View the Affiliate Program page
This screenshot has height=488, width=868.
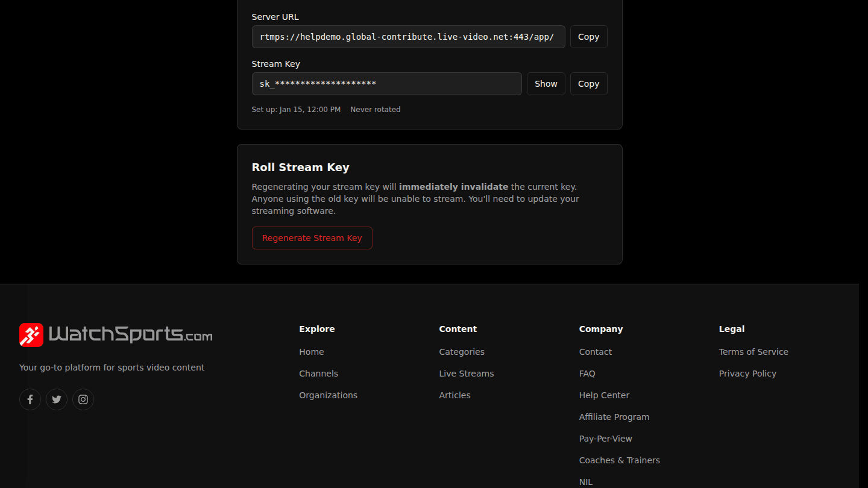pyautogui.click(x=614, y=417)
